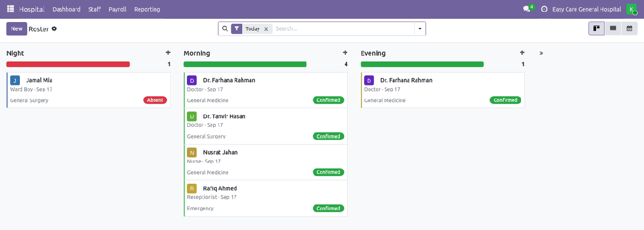Open the Dr. Tanvir Hasan name text
644x230 pixels.
[224, 116]
